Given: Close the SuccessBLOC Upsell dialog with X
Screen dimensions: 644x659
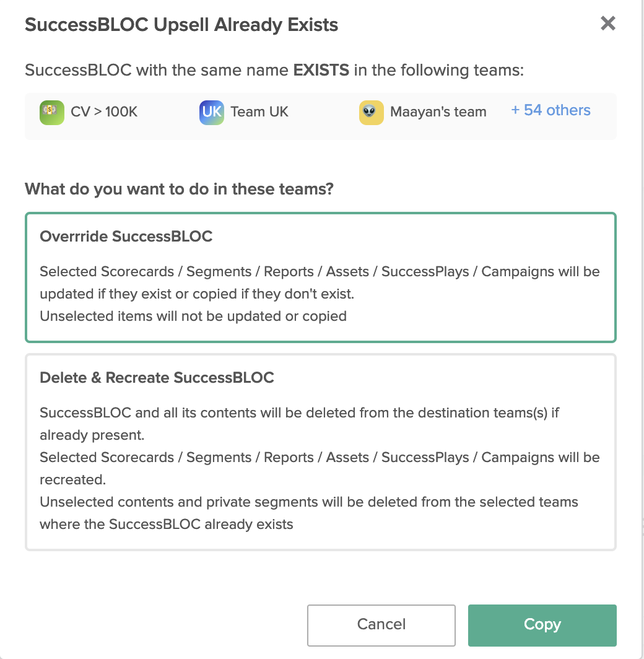Looking at the screenshot, I should coord(607,24).
